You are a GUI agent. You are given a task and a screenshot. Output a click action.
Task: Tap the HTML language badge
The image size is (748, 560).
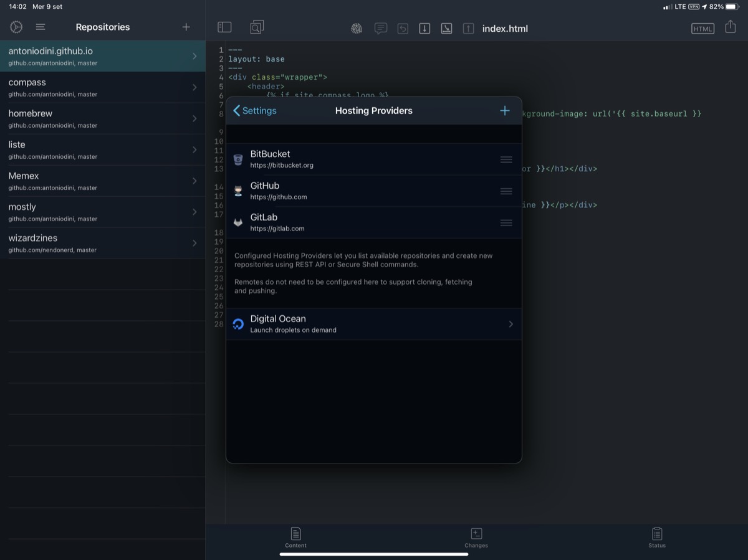tap(702, 29)
